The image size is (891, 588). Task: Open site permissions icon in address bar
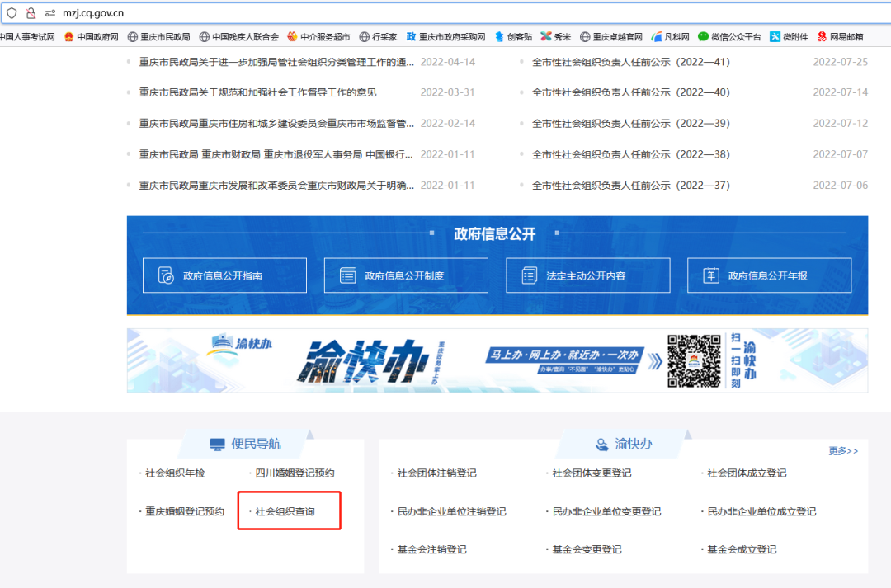pyautogui.click(x=50, y=13)
